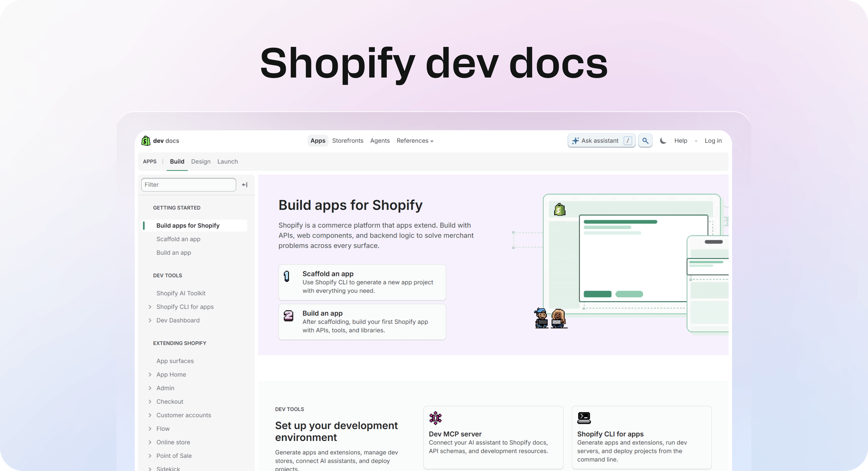Toggle dark mode with the moon icon

tap(663, 141)
